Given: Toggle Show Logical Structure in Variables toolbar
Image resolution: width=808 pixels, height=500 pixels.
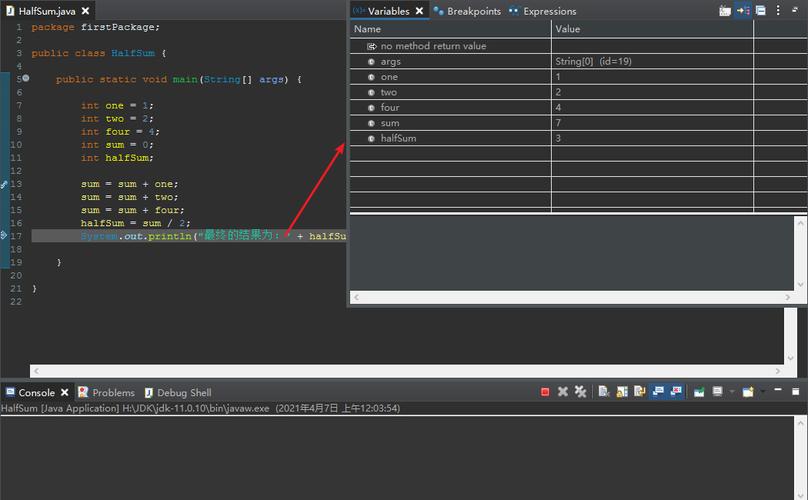Looking at the screenshot, I should [x=743, y=10].
